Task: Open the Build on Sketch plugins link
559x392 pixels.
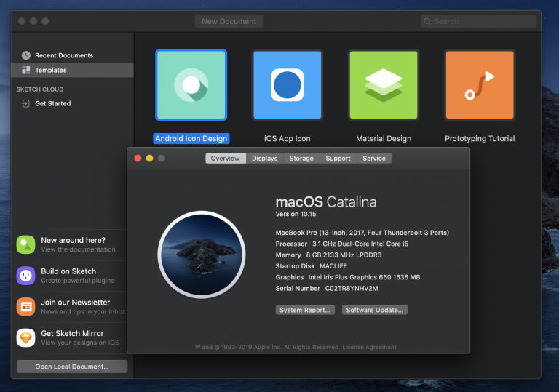Action: 71,276
